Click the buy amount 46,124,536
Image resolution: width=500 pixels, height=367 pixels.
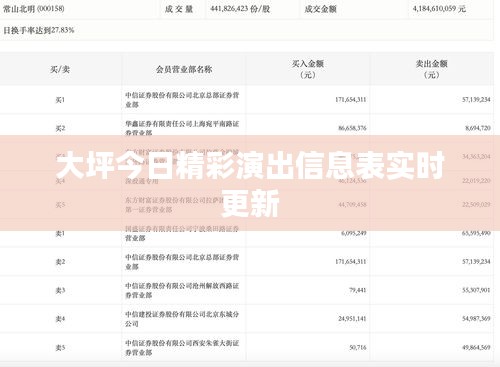click(352, 181)
